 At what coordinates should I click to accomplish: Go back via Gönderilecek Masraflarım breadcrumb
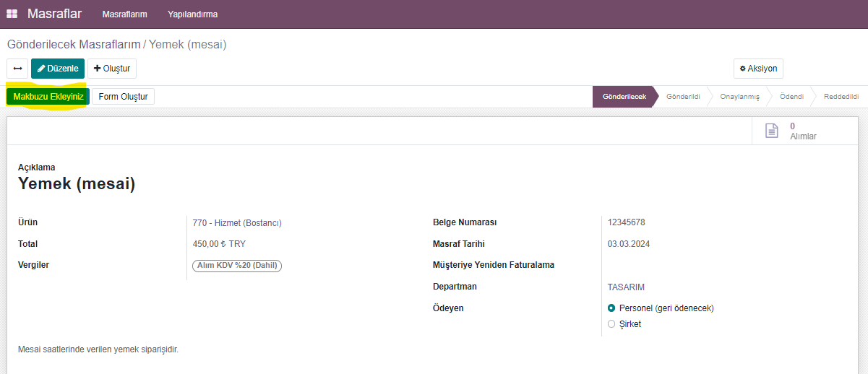(x=74, y=45)
